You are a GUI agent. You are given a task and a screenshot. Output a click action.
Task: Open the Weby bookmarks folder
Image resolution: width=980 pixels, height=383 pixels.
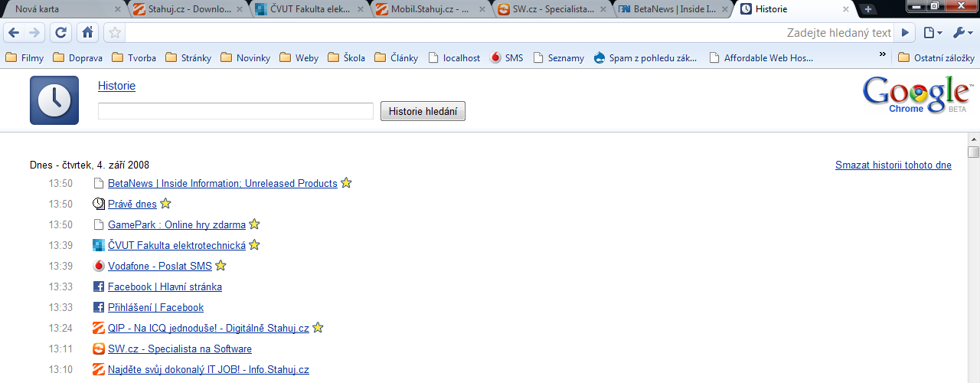click(x=299, y=57)
